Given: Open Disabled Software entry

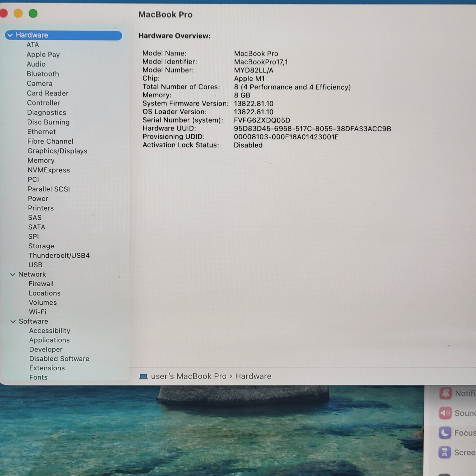Looking at the screenshot, I should point(59,359).
